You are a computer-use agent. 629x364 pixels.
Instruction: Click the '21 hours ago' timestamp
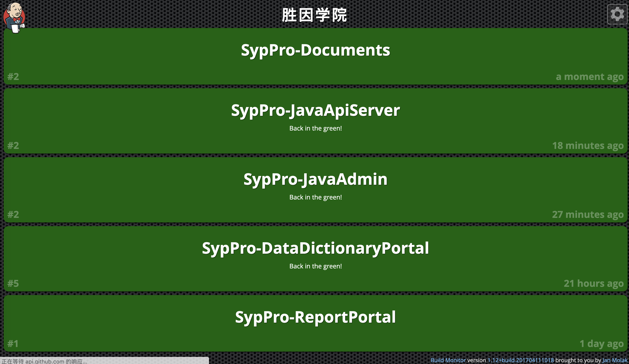click(x=594, y=283)
